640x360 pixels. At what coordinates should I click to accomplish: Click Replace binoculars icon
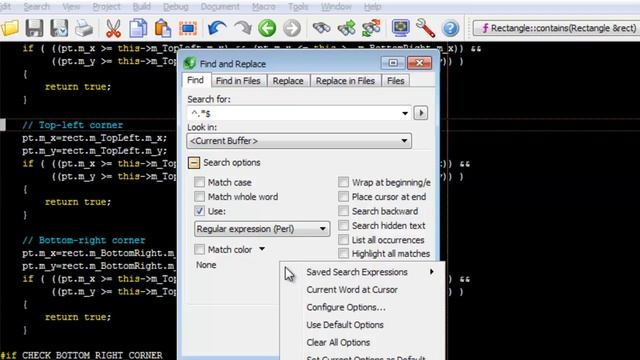pyautogui.click(x=371, y=28)
